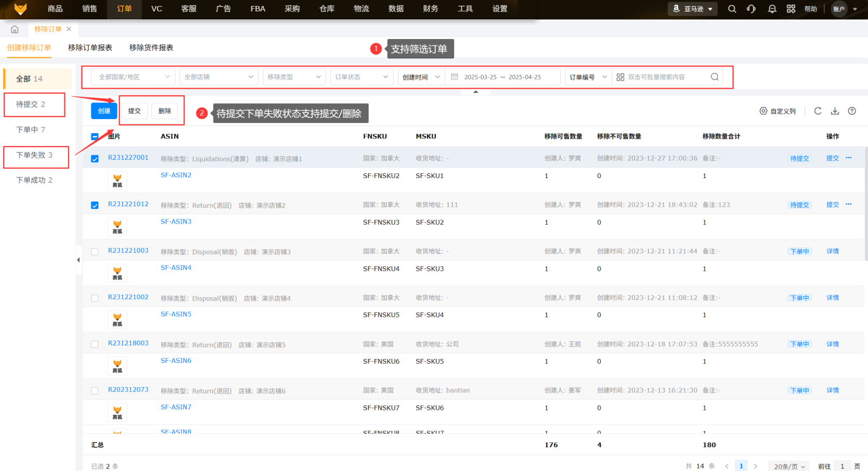The width and height of the screenshot is (868, 471).
Task: Open the customer service headset icon
Action: 751,9
